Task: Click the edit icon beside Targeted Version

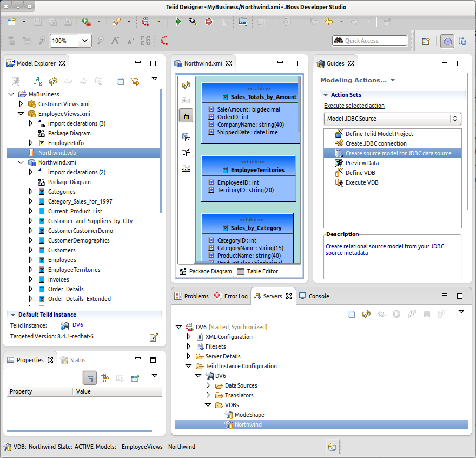Action: [154, 337]
